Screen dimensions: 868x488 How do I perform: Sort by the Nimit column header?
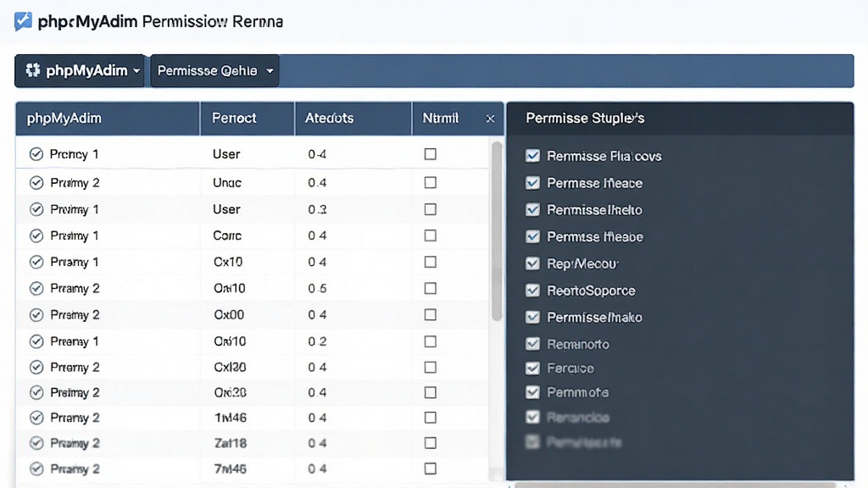[441, 119]
